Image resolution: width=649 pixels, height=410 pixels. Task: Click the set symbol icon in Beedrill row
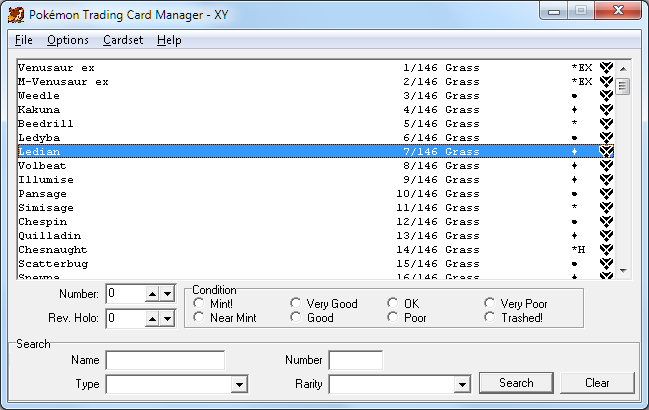606,124
